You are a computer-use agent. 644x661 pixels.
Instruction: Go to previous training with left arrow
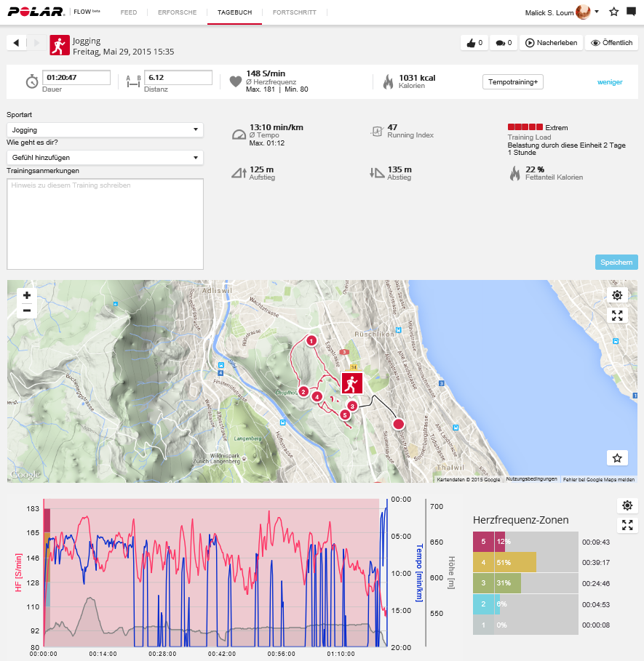click(16, 43)
